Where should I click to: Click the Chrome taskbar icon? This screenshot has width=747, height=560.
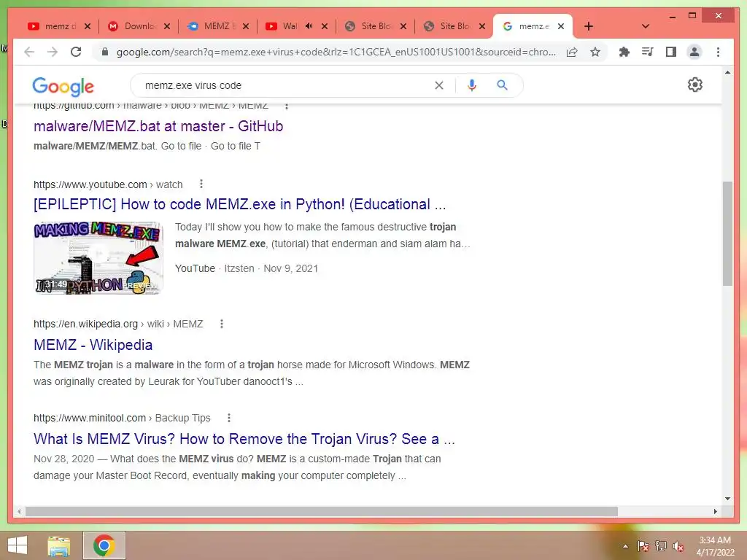click(x=104, y=545)
